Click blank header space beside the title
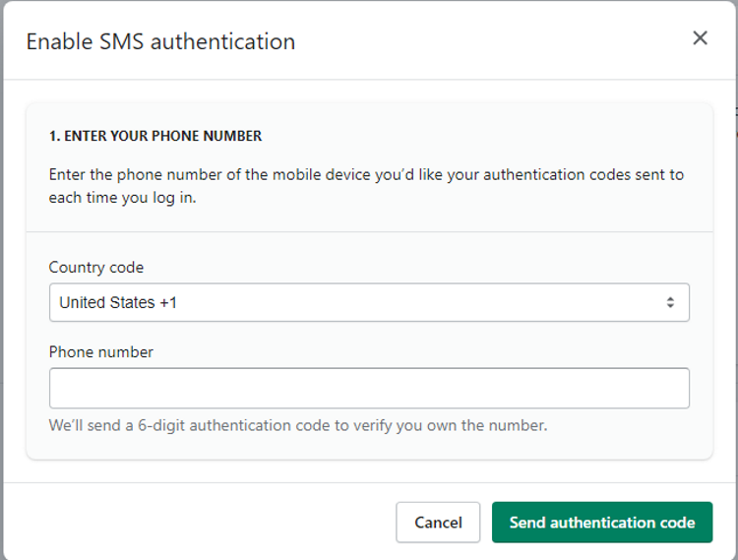The height and width of the screenshot is (560, 738). 492,41
